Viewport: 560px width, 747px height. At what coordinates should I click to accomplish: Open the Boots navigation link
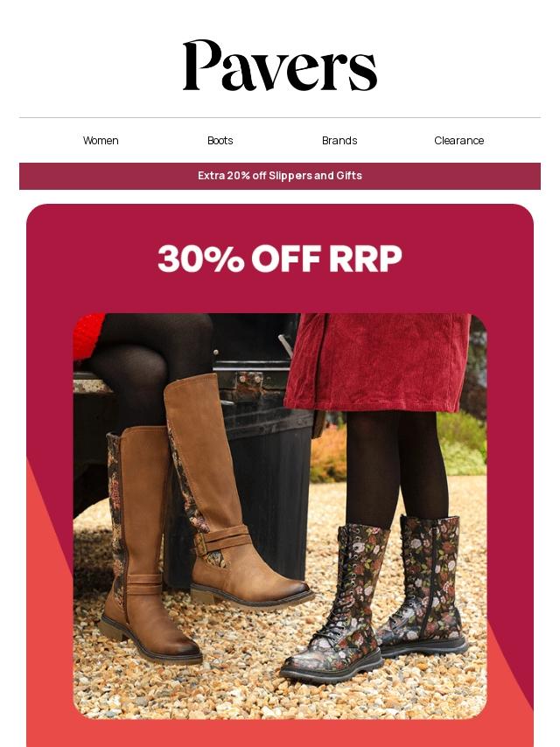[220, 141]
